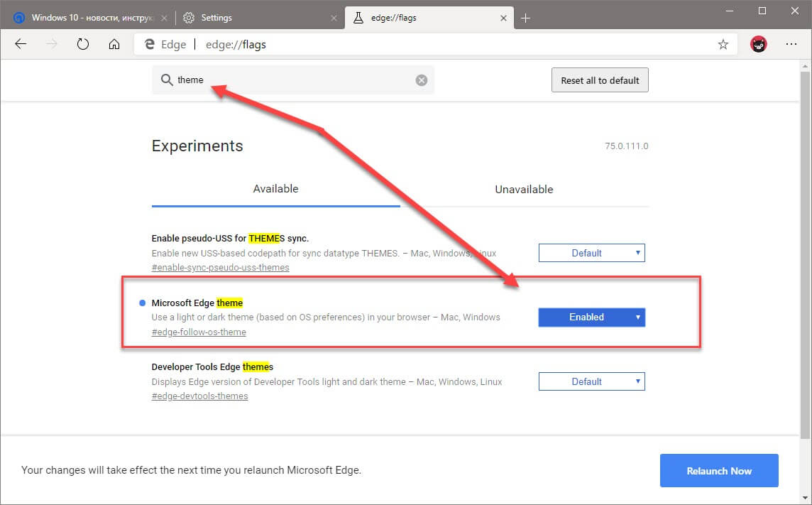
Task: Focus the flags search field
Action: pos(292,80)
